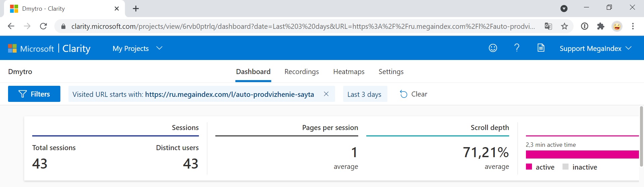Image resolution: width=644 pixels, height=187 pixels.
Task: Open the Last 3 days date selector
Action: tap(365, 94)
